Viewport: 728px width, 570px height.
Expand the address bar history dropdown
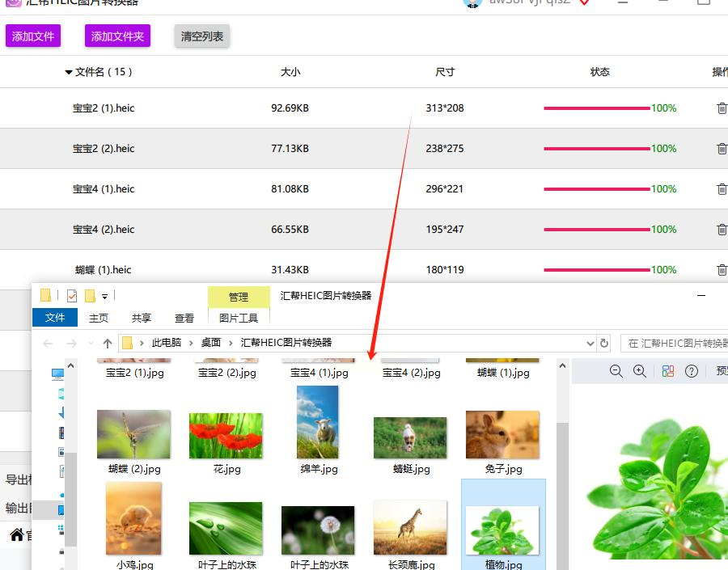point(590,344)
